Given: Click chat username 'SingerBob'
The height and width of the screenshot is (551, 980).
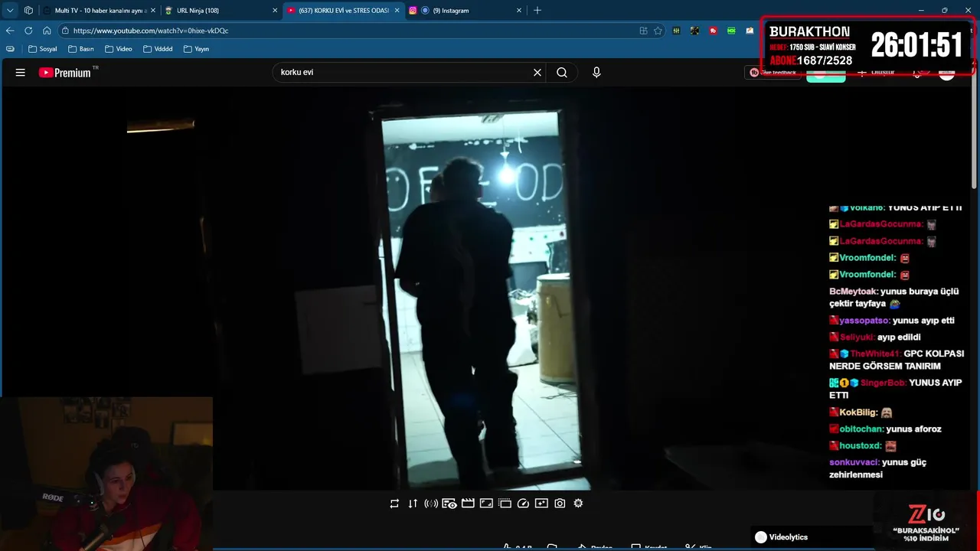Looking at the screenshot, I should tap(883, 383).
